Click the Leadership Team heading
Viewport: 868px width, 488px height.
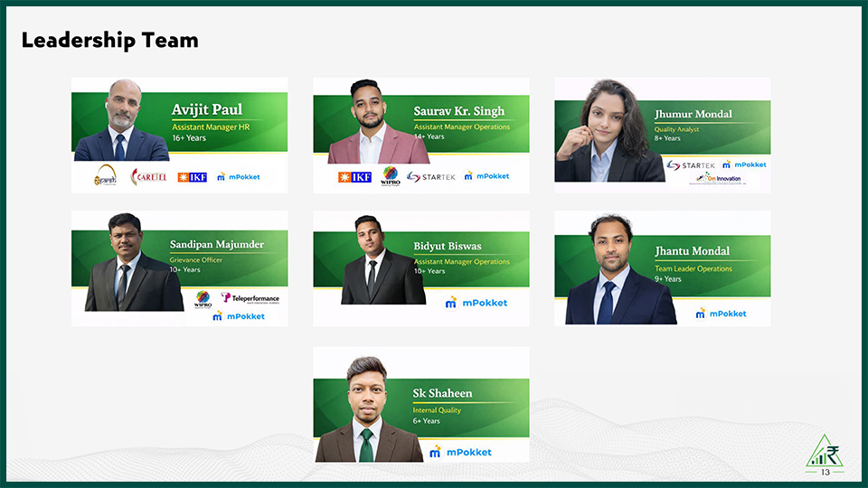[109, 41]
